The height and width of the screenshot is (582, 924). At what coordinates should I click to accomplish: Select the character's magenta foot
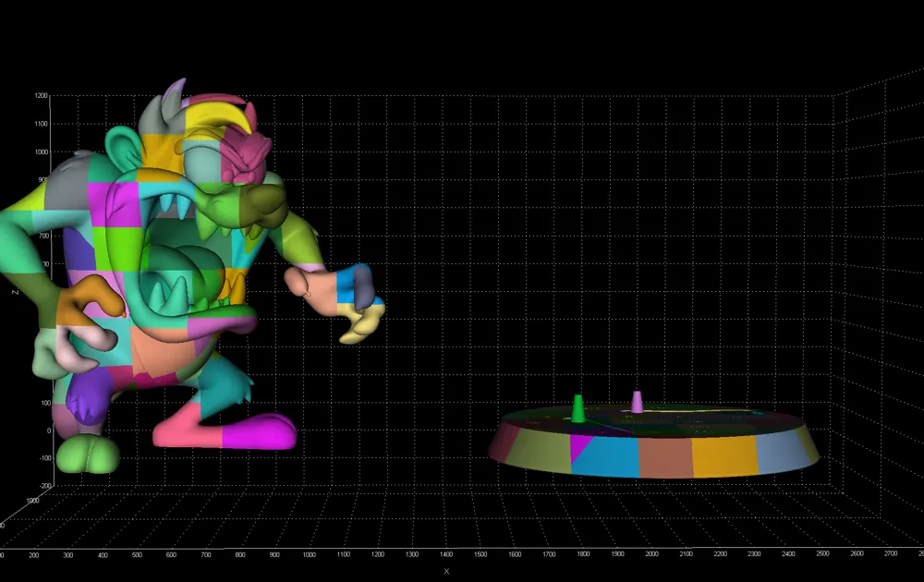(261, 431)
